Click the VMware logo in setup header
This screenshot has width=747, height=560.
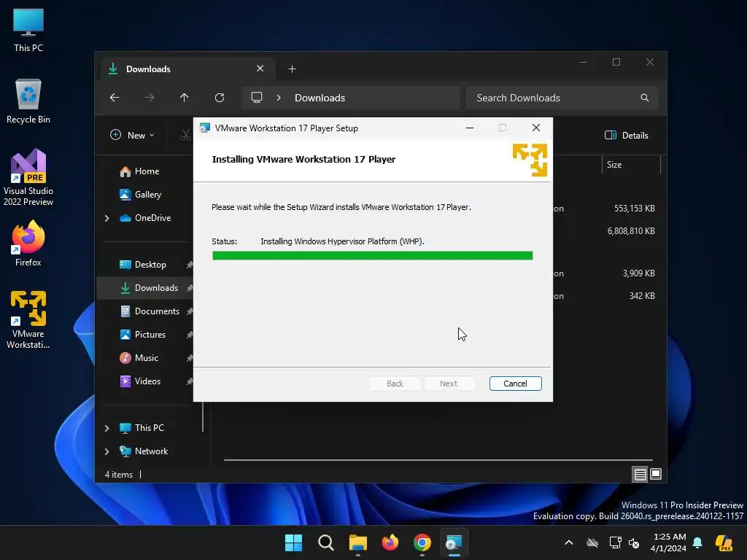pos(530,160)
